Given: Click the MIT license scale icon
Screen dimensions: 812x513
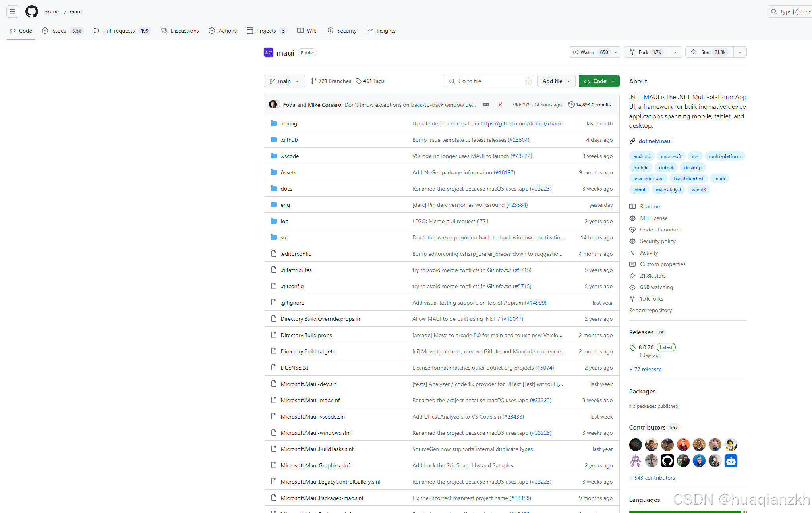Looking at the screenshot, I should pyautogui.click(x=632, y=218).
